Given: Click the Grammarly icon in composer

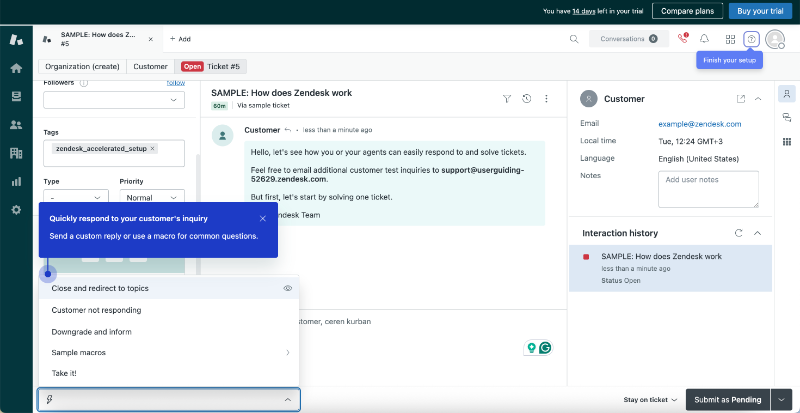Looking at the screenshot, I should coord(545,348).
